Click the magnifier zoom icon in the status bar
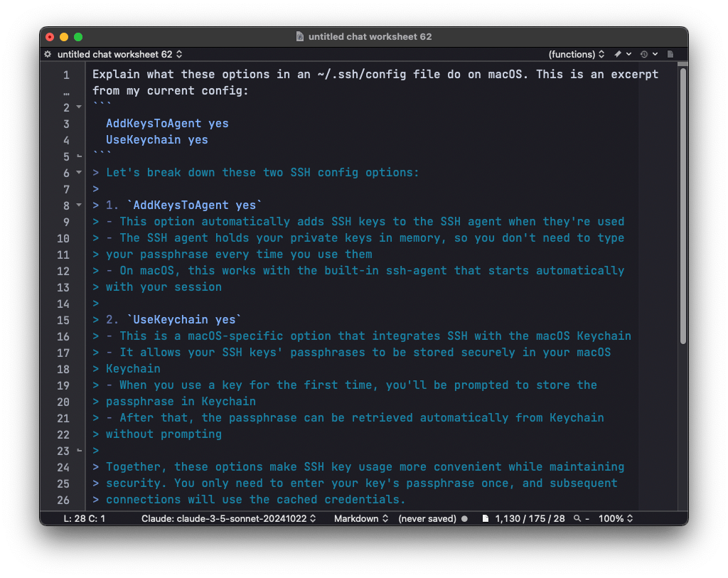This screenshot has width=728, height=578. [577, 518]
